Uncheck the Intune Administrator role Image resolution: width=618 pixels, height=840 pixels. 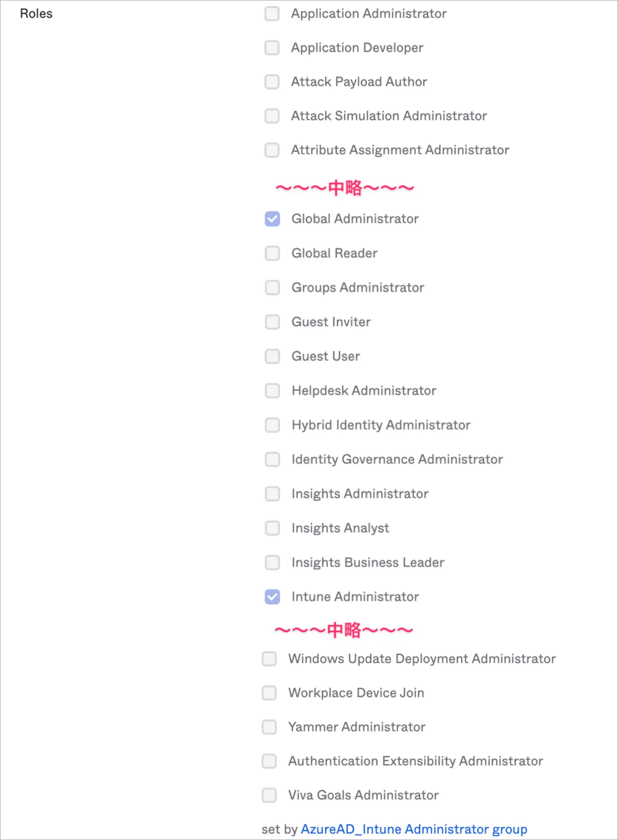(272, 597)
